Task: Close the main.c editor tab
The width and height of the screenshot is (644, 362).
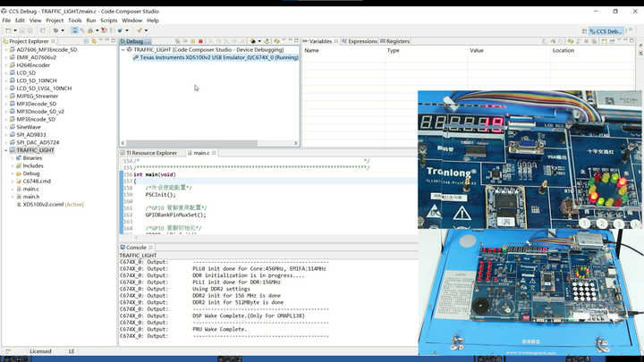Action: click(215, 153)
